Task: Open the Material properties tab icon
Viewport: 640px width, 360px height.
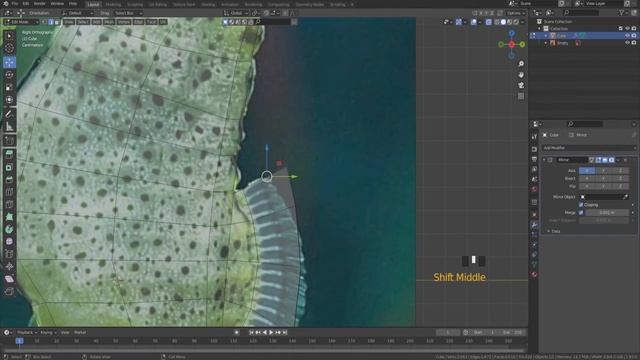Action: tap(534, 274)
